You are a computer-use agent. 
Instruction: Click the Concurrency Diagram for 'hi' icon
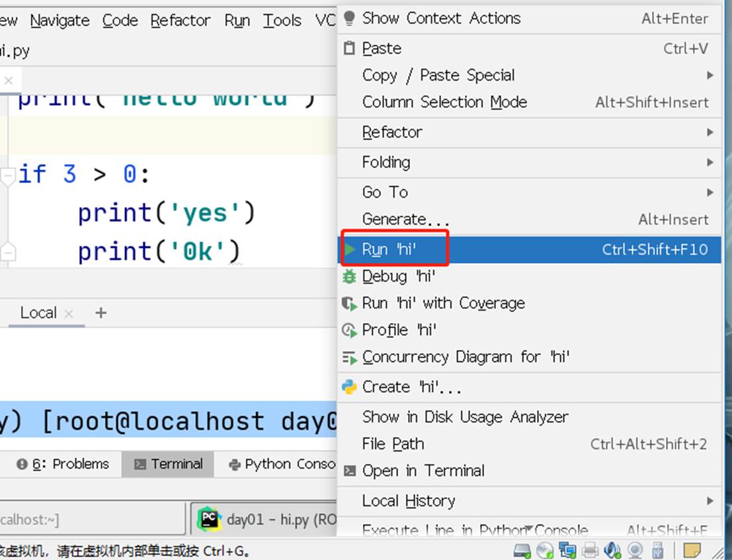point(349,358)
